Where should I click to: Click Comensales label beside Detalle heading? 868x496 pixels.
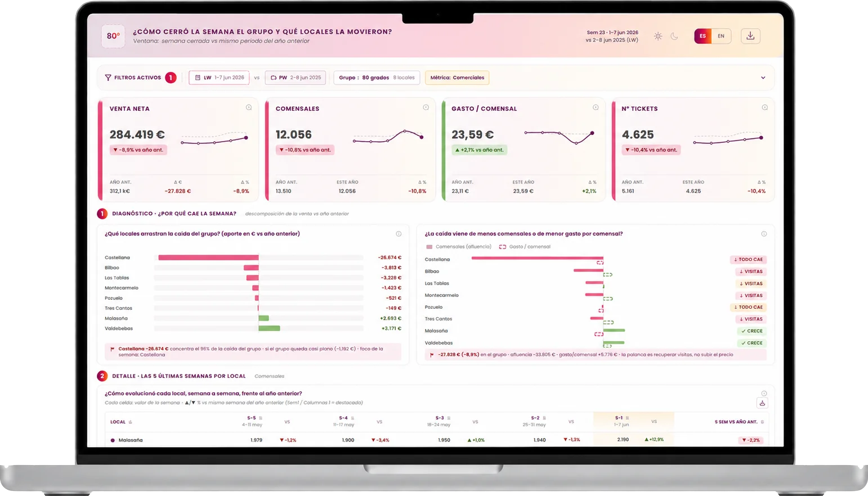(269, 376)
